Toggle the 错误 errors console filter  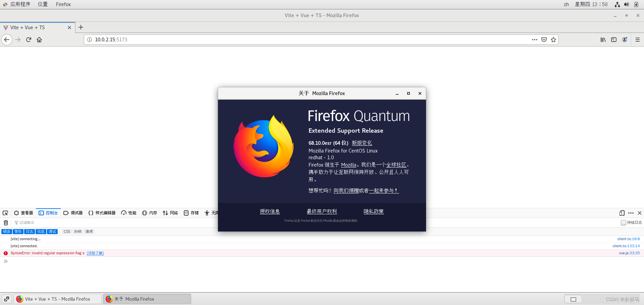[7, 232]
